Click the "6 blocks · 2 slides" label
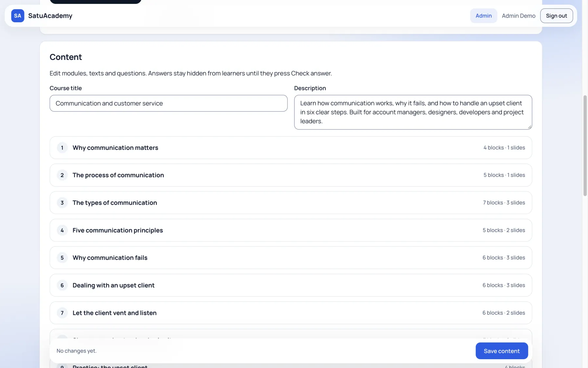 [504, 313]
